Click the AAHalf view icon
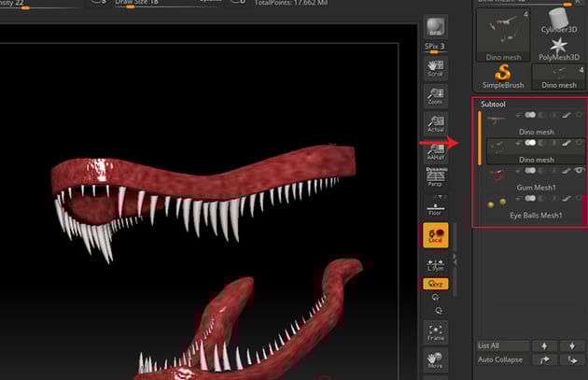The image size is (588, 380). 435,151
